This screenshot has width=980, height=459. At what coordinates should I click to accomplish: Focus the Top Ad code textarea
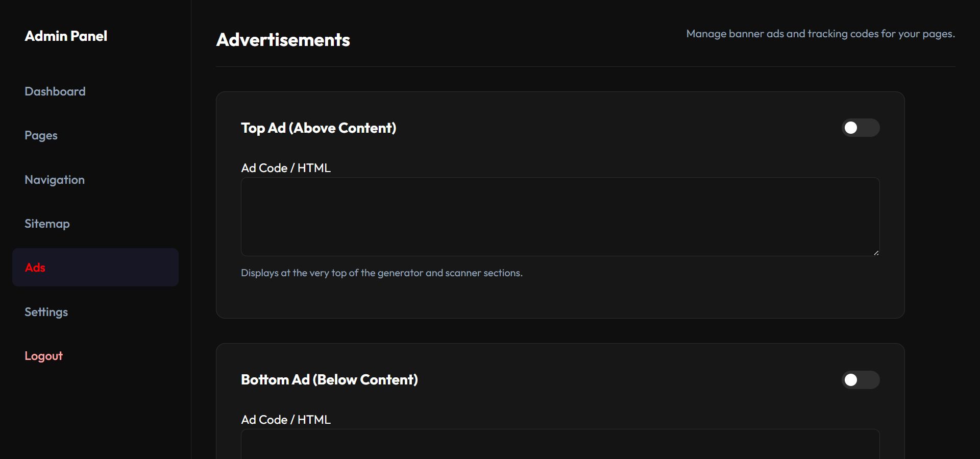click(560, 216)
